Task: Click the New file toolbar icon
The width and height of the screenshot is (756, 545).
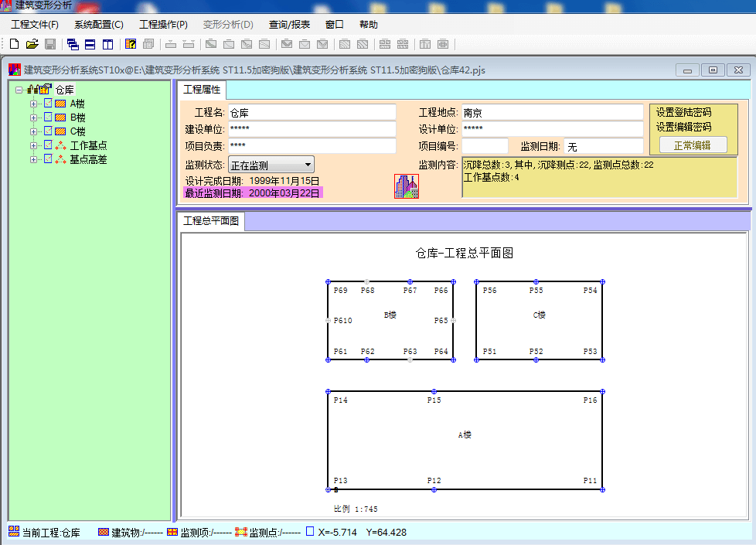Action: tap(15, 44)
